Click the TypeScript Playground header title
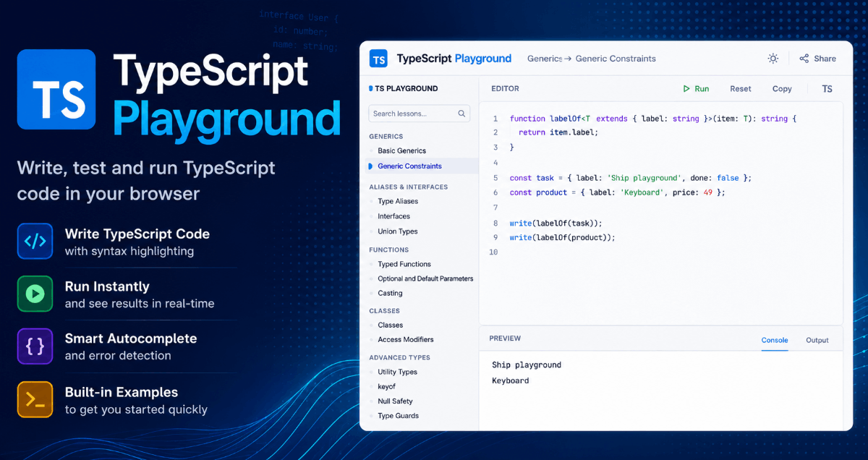 tap(454, 59)
